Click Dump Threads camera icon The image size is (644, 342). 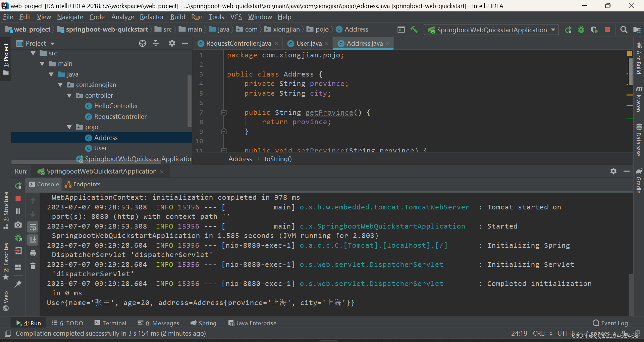tap(18, 225)
